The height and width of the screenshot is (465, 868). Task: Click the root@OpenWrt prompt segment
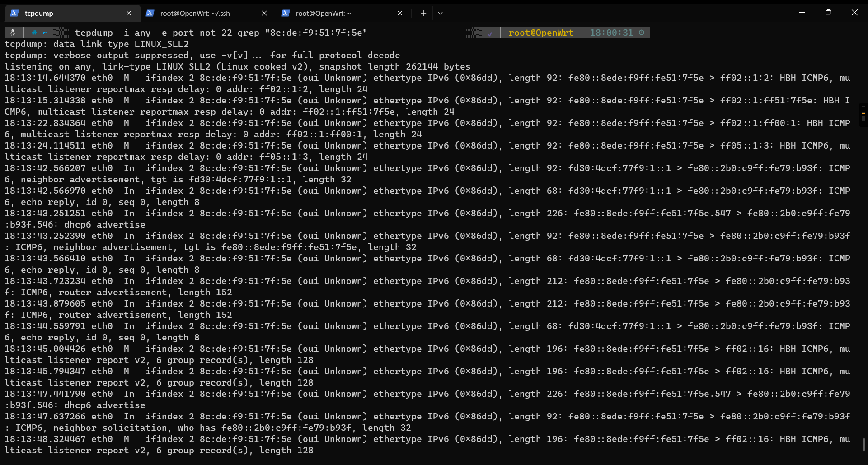coord(541,33)
